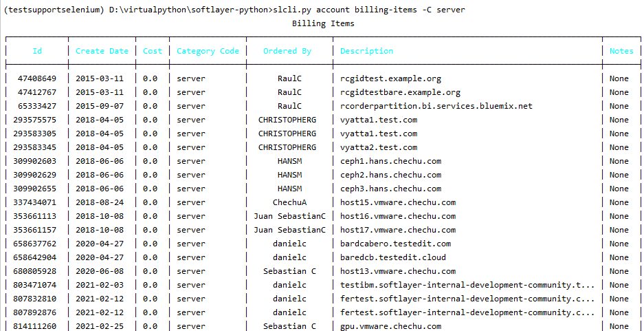
Task: Select the 'Create Date' column header
Action: [x=102, y=51]
